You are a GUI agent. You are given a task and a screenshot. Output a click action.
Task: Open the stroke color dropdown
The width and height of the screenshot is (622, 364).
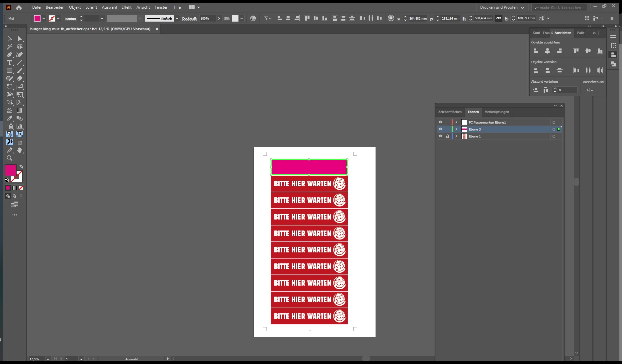point(58,19)
